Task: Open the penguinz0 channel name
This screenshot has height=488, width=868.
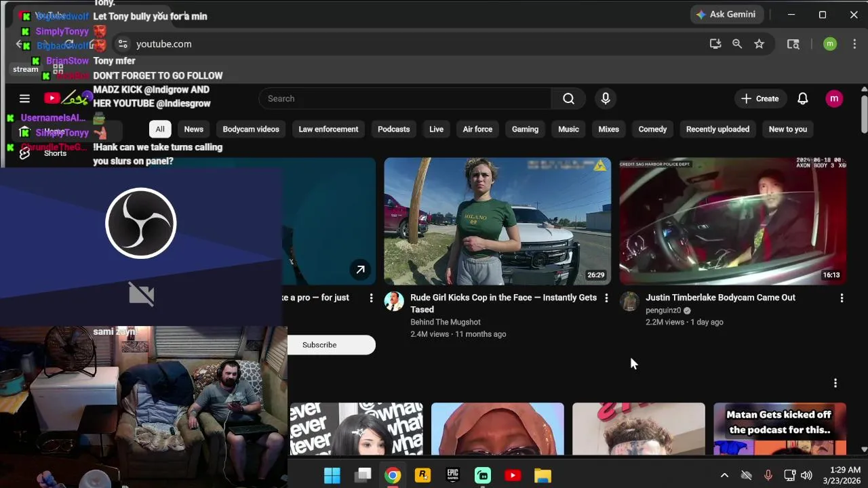Action: point(663,310)
